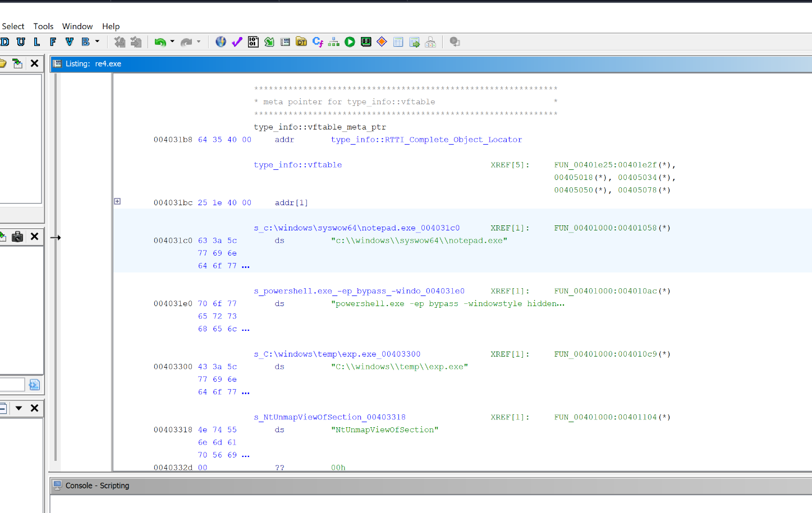Open the Data Type Manager DT icon
This screenshot has width=812, height=513.
click(x=301, y=42)
